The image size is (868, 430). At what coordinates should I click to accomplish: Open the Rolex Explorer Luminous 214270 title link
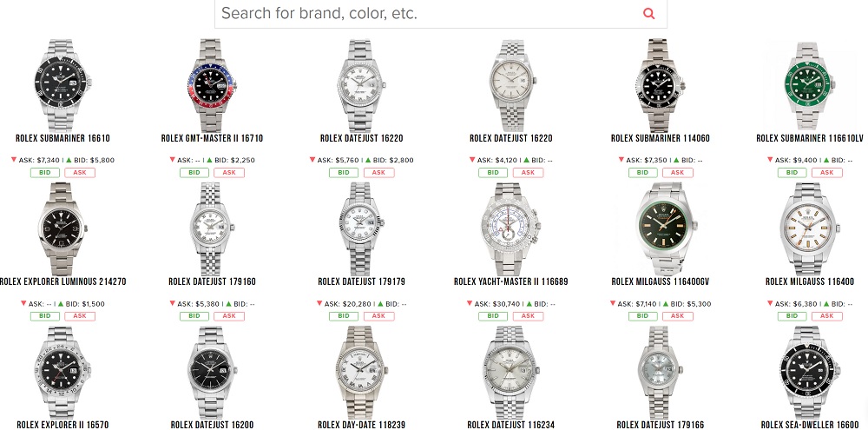(62, 281)
